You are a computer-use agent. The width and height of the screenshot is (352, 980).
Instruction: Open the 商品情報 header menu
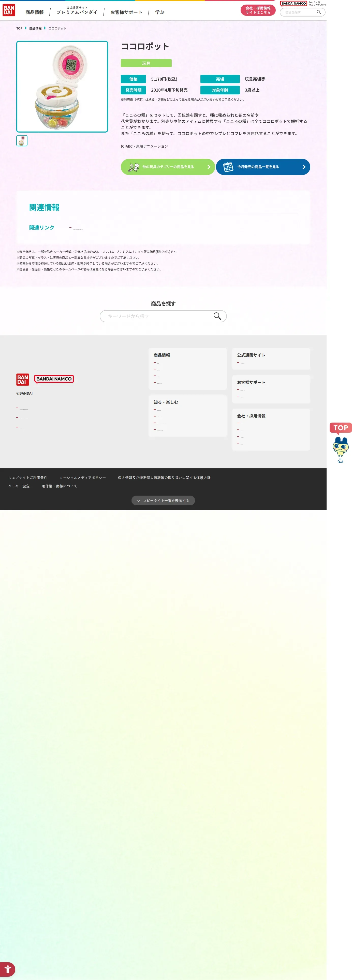click(35, 12)
